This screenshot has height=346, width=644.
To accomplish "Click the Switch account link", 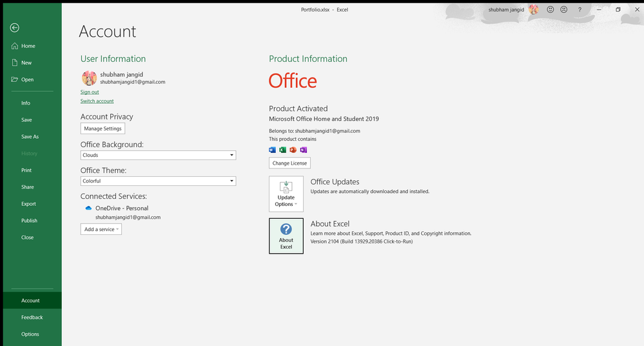I will 97,101.
